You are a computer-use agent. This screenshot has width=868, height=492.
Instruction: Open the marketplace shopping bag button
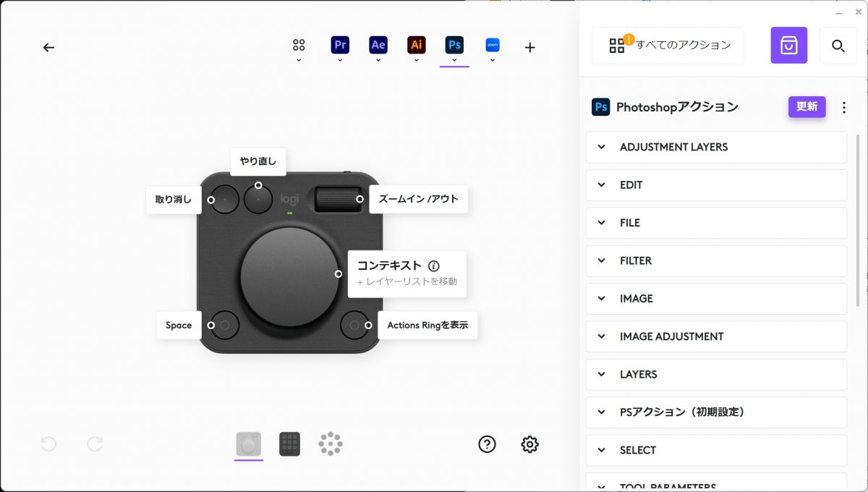pos(789,46)
